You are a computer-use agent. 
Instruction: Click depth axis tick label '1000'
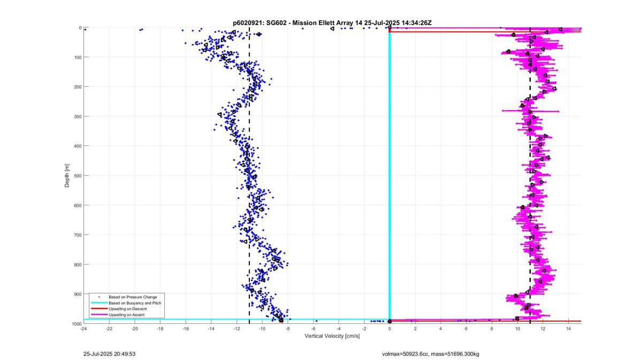pos(77,323)
